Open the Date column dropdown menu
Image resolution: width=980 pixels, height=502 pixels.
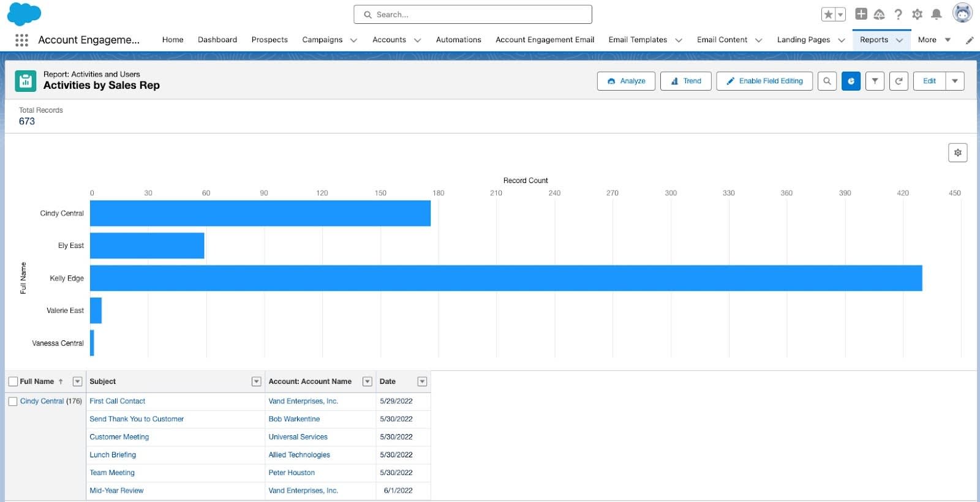(422, 381)
